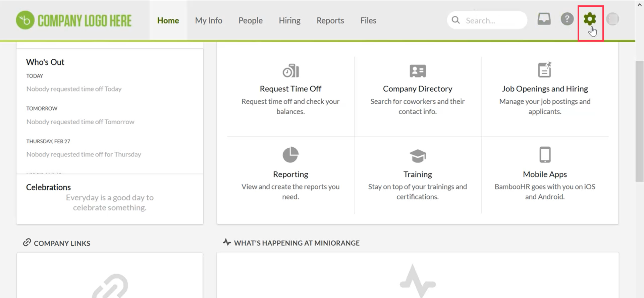Open the Request Time Off link
Screen dimensions: 644x298
point(290,89)
